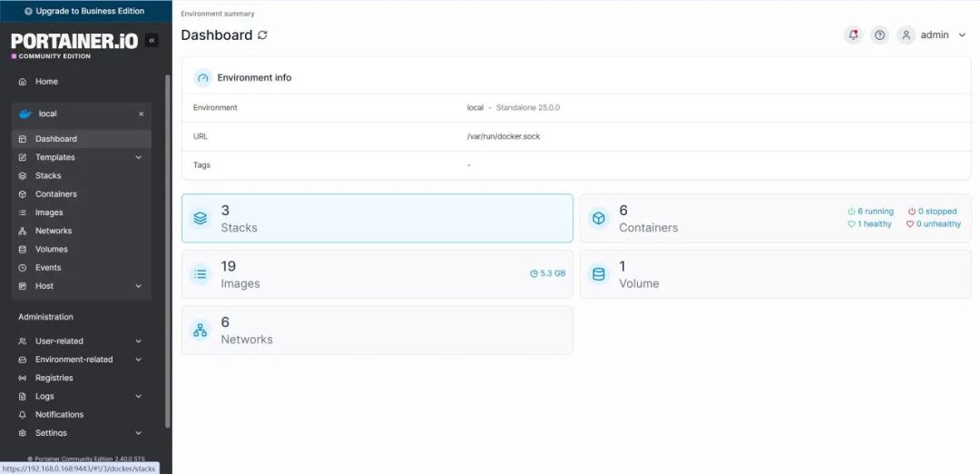Expand the Host submenu chevron
The height and width of the screenshot is (474, 980).
pos(139,286)
